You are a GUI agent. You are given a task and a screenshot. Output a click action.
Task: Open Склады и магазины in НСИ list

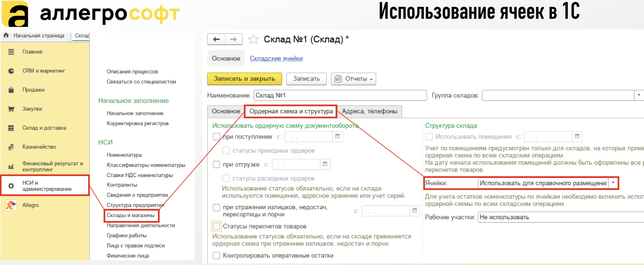[131, 215]
